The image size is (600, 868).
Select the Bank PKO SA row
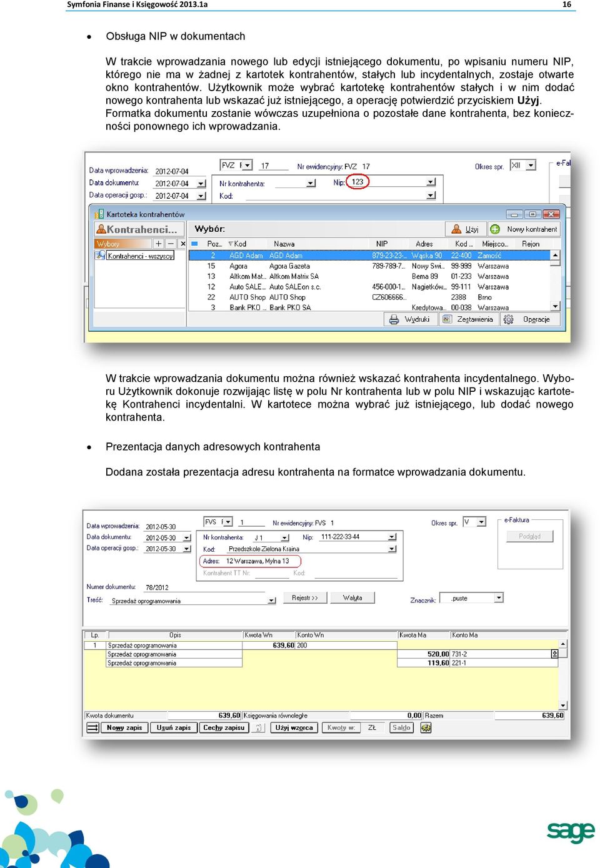coord(369,307)
